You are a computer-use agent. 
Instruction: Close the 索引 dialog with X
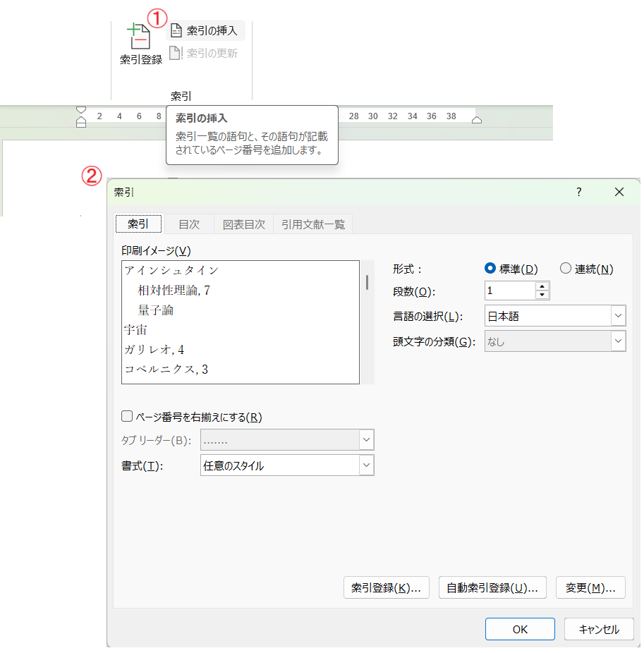click(x=619, y=192)
